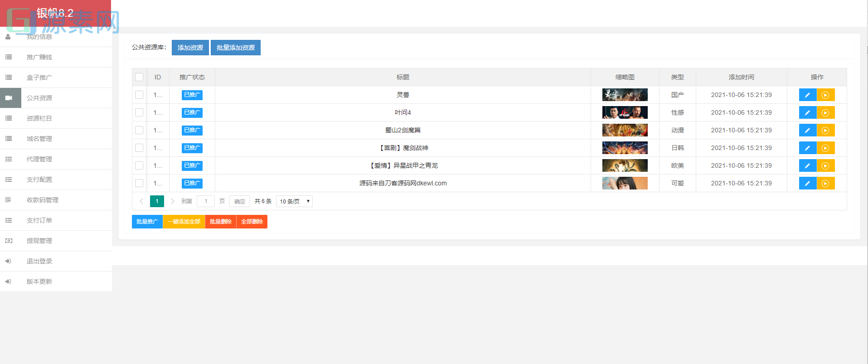Click the thumbnail image for 叶问4
The height and width of the screenshot is (364, 868).
[625, 112]
